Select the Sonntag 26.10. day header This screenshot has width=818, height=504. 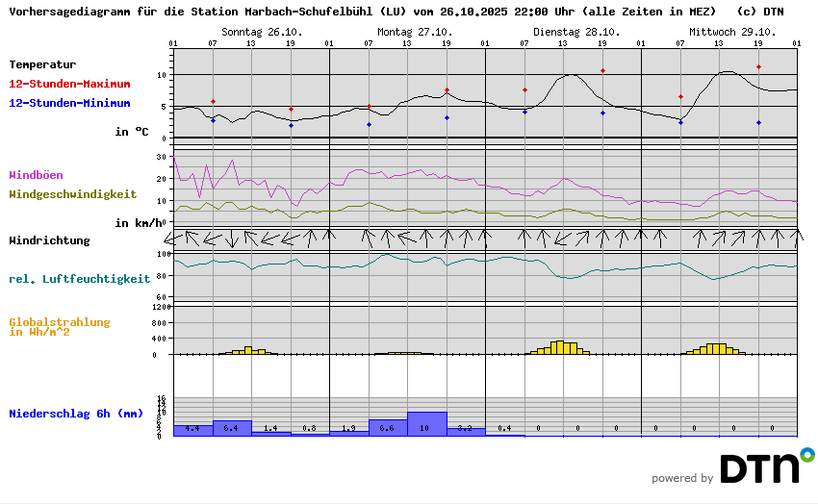coord(262,32)
